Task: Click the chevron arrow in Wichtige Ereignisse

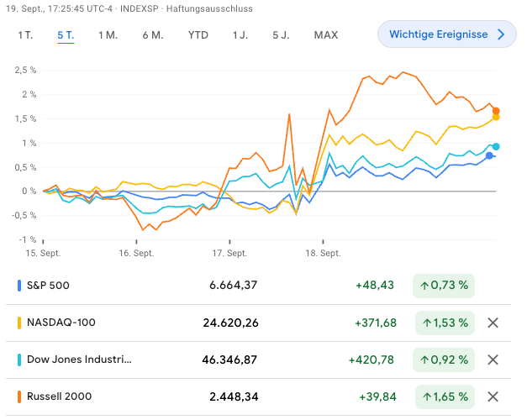Action: (x=501, y=34)
